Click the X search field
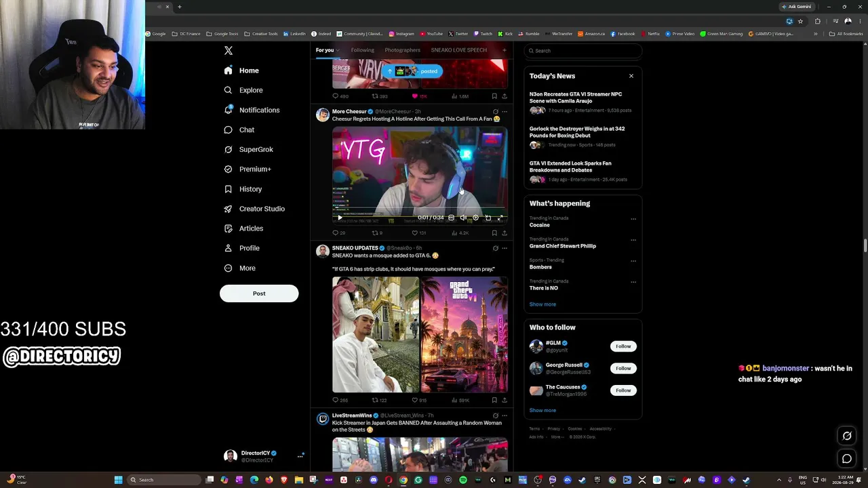Image resolution: width=868 pixels, height=488 pixels. pos(583,51)
